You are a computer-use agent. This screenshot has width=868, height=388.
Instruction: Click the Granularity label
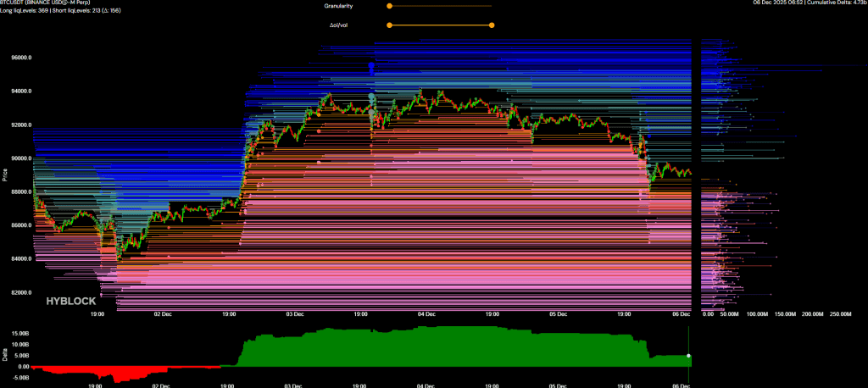pyautogui.click(x=339, y=6)
